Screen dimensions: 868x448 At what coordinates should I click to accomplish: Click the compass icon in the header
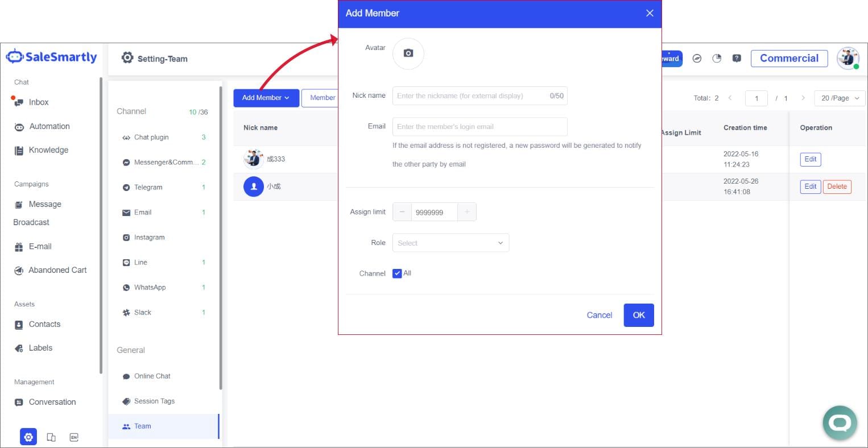697,58
